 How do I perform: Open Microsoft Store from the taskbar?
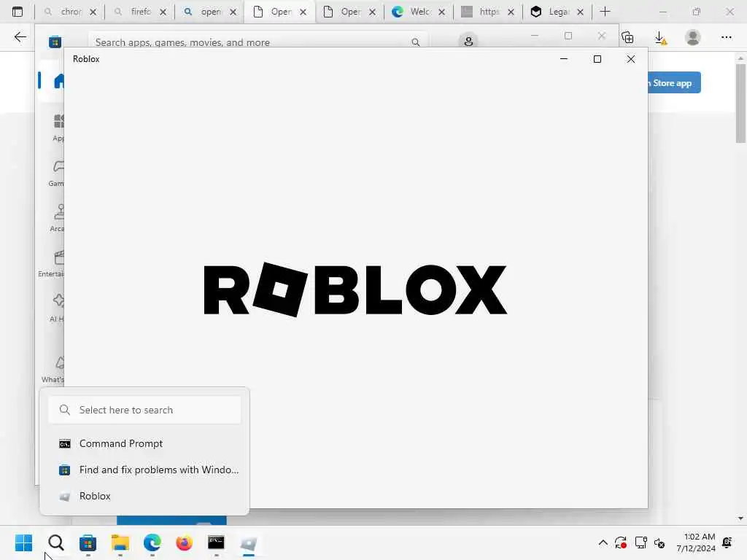pos(88,542)
